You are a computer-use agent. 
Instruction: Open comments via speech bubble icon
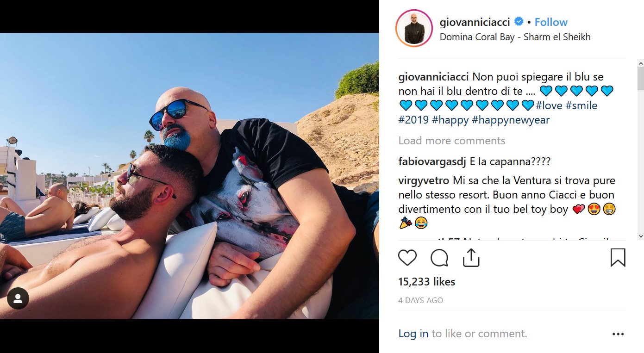439,258
